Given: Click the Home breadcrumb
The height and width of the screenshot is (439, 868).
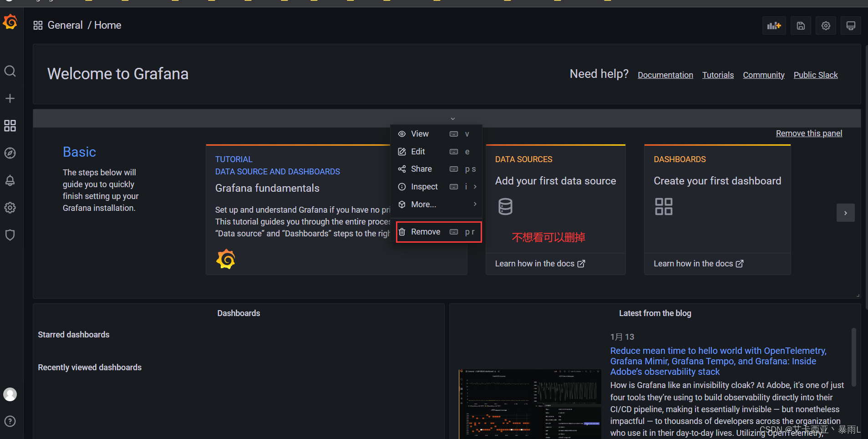Looking at the screenshot, I should [108, 26].
